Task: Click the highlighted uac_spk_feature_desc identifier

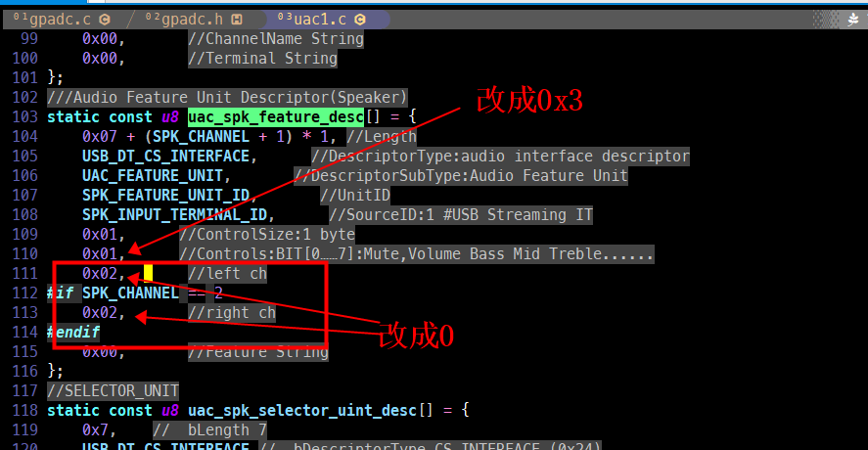Action: [276, 116]
